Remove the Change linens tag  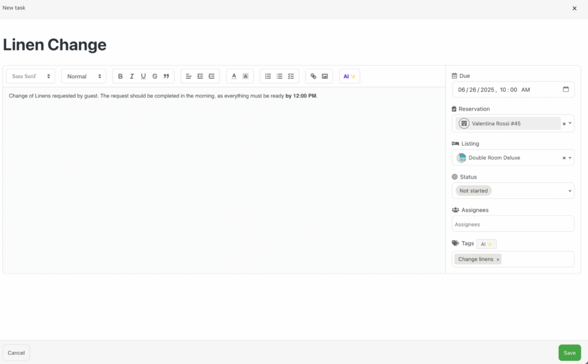(498, 260)
